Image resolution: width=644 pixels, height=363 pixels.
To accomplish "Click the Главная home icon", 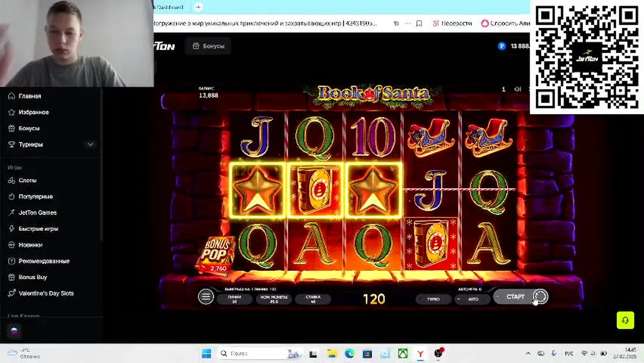I will coord(12,96).
